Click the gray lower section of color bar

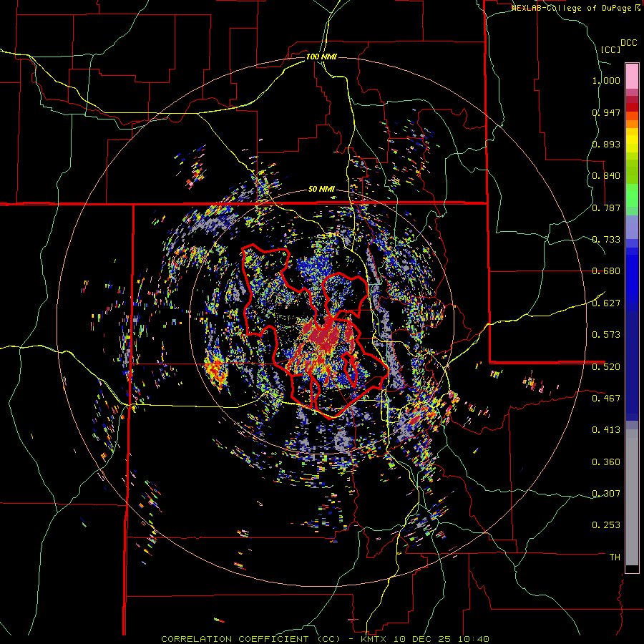pyautogui.click(x=632, y=497)
